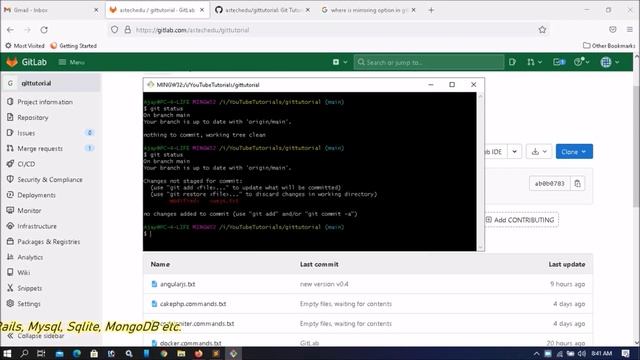Open Monitor in sidebar
640x360 pixels.
pyautogui.click(x=29, y=211)
